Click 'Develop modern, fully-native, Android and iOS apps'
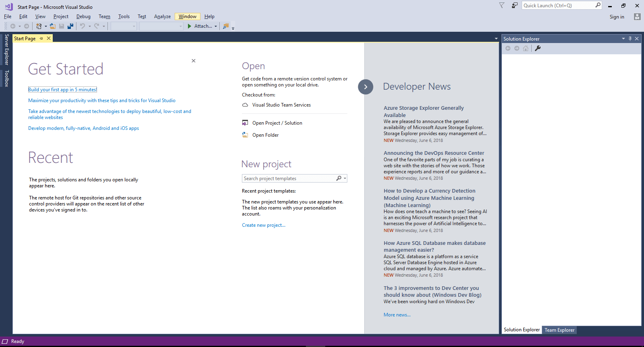 tap(83, 128)
